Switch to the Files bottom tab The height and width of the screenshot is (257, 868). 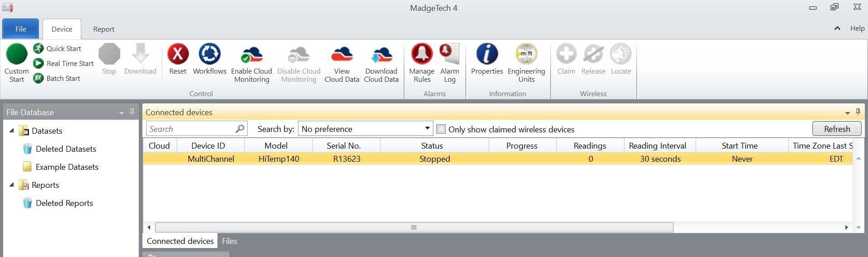click(230, 241)
